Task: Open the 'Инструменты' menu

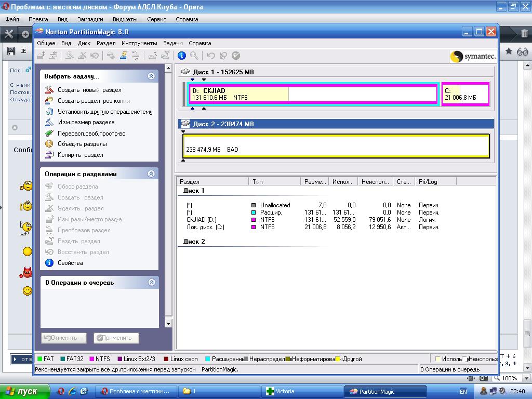Action: tap(139, 43)
